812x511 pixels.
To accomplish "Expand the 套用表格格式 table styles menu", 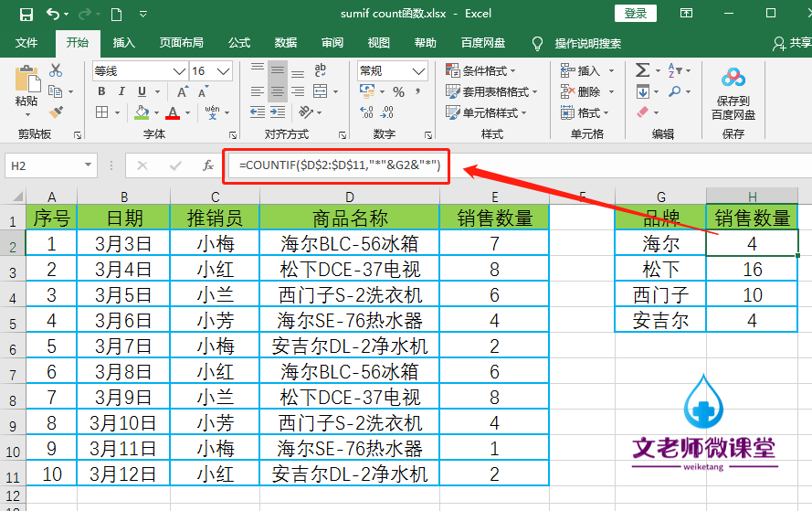I will tap(490, 91).
